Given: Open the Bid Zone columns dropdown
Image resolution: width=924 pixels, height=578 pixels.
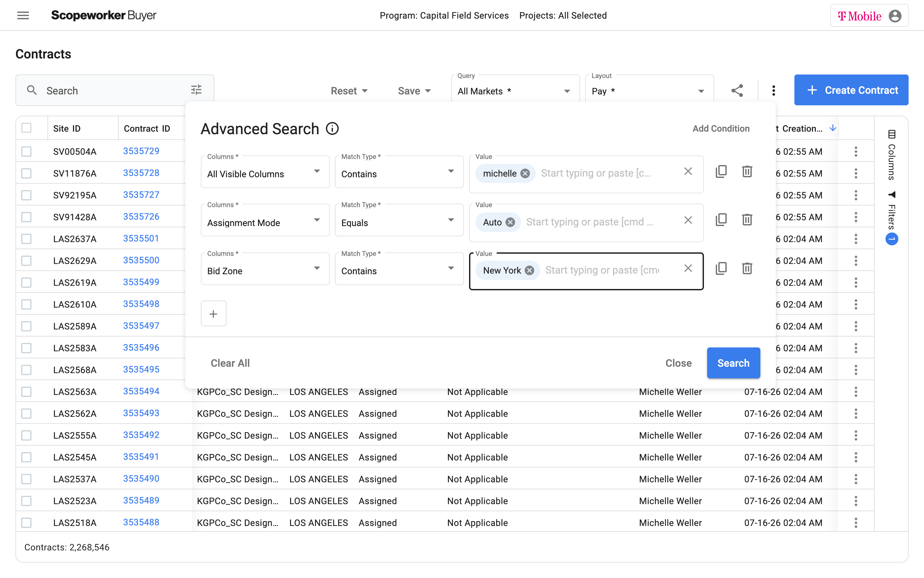Looking at the screenshot, I should click(265, 269).
